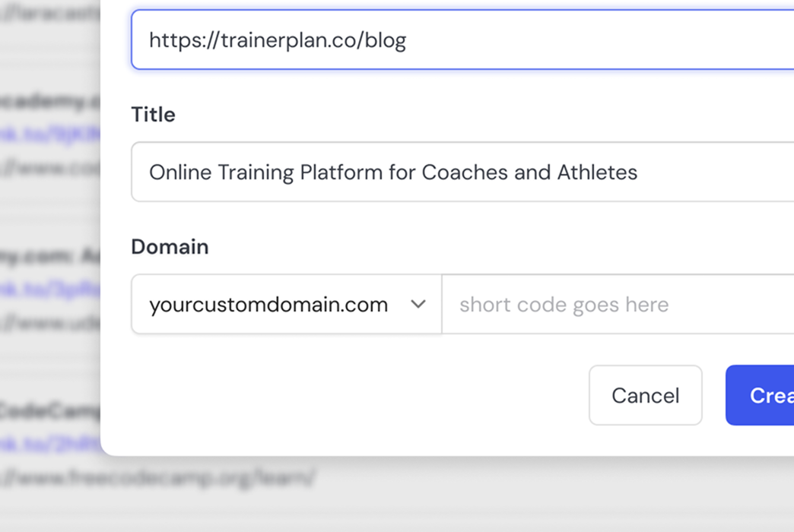Highlight the title "Online Training Platform for Coaches"
794x532 pixels.
coord(392,172)
